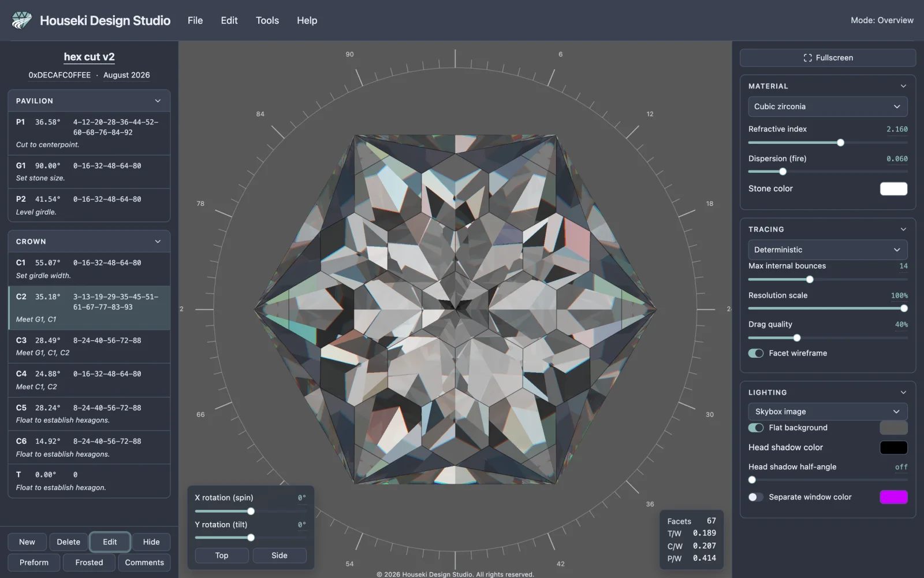Open the Help menu
The width and height of the screenshot is (924, 578).
point(307,20)
